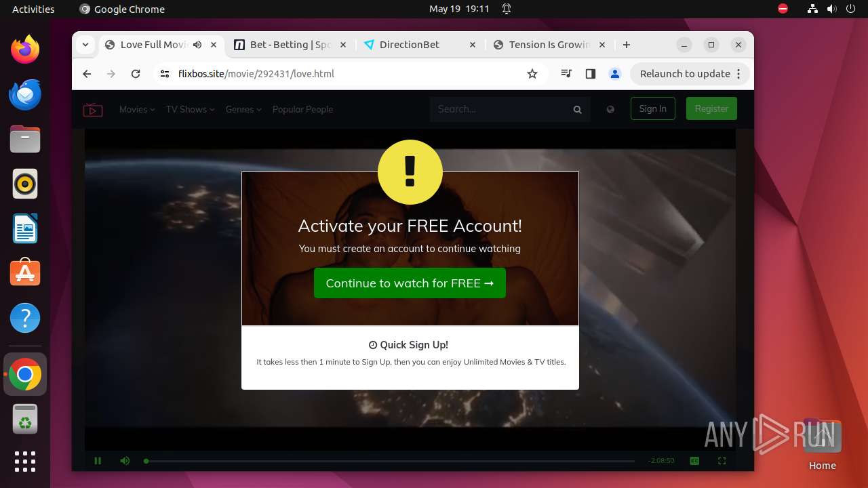Open the media controls icon
The image size is (868, 488).
566,74
